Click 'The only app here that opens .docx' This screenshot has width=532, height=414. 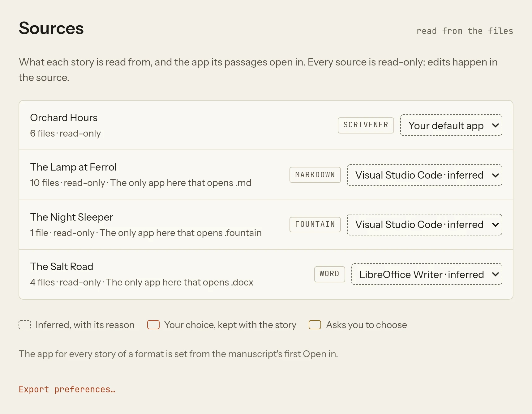point(179,282)
